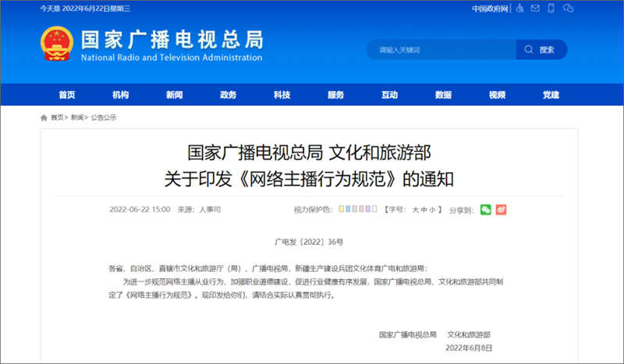Select blue eye-protection color swatch

point(348,209)
